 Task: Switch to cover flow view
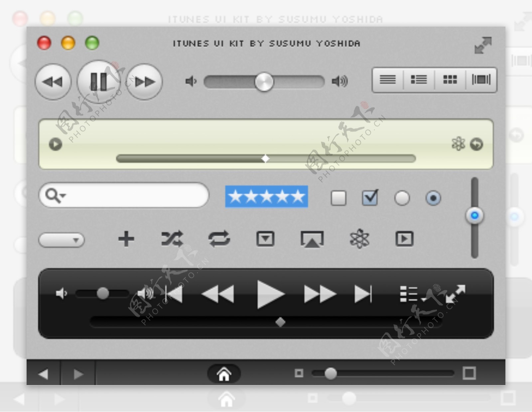point(481,80)
